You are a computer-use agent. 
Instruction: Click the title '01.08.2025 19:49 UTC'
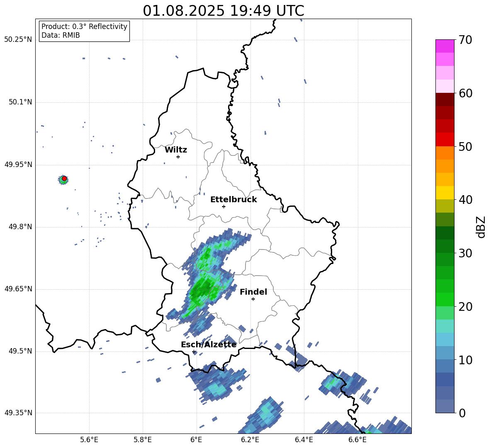223,11
